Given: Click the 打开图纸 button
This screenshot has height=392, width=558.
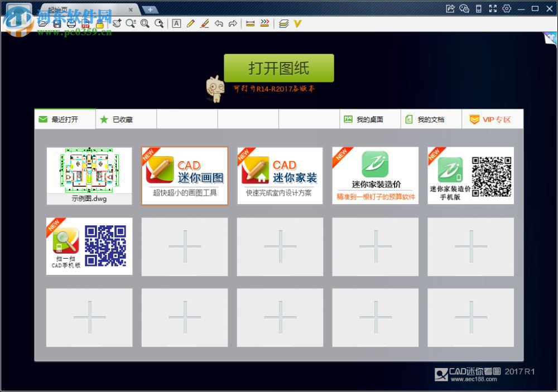Looking at the screenshot, I should click(278, 67).
